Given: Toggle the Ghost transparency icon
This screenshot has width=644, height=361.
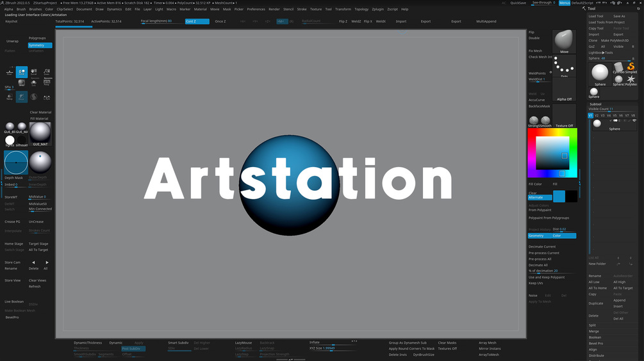Looking at the screenshot, I should (21, 97).
